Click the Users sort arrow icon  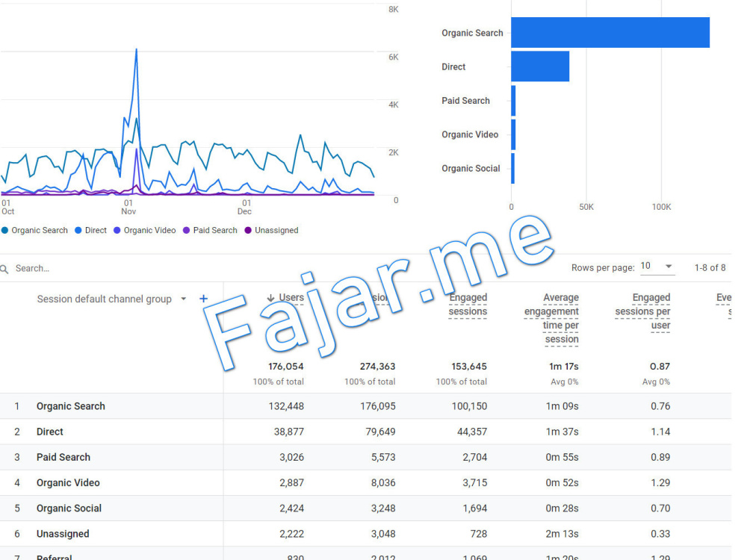270,298
